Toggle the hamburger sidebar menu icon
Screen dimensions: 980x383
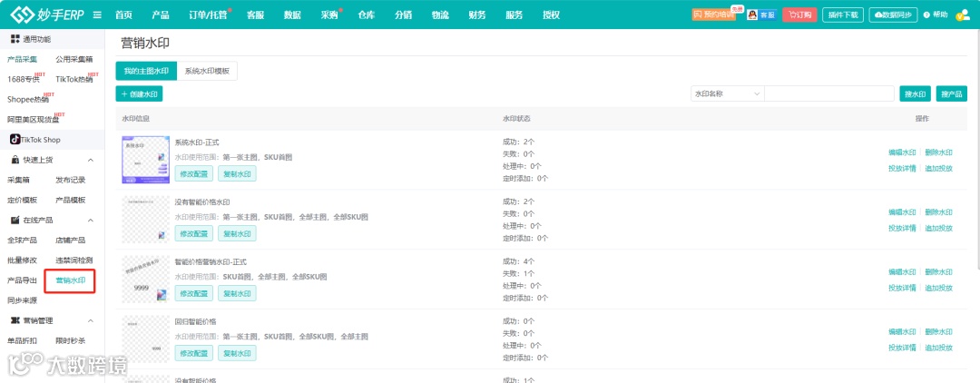coord(97,15)
